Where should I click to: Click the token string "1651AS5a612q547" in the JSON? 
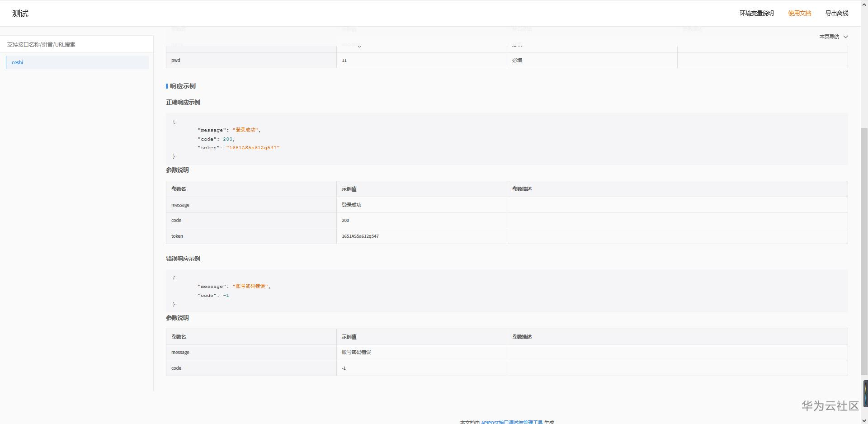(253, 148)
